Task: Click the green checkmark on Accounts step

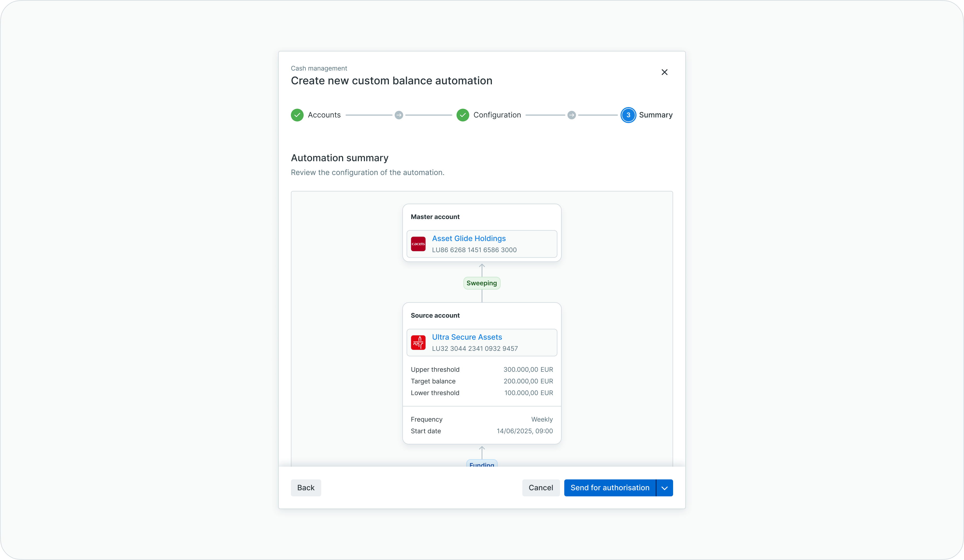Action: point(297,115)
